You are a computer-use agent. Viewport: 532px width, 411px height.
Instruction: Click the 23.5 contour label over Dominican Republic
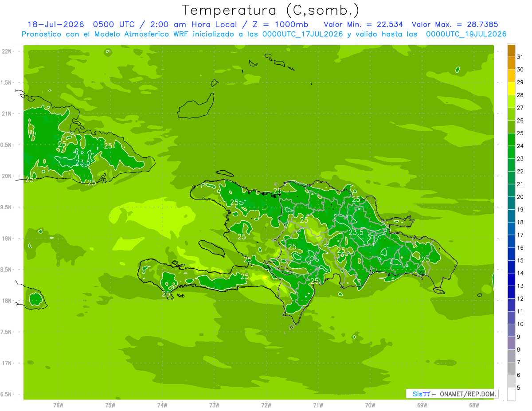[x=356, y=232]
